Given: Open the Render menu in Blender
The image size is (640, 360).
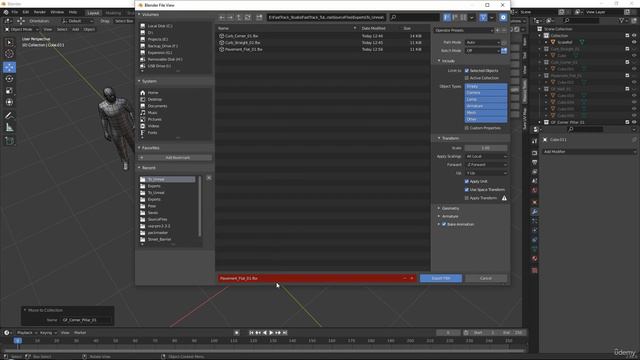Looking at the screenshot, I should coord(40,12).
